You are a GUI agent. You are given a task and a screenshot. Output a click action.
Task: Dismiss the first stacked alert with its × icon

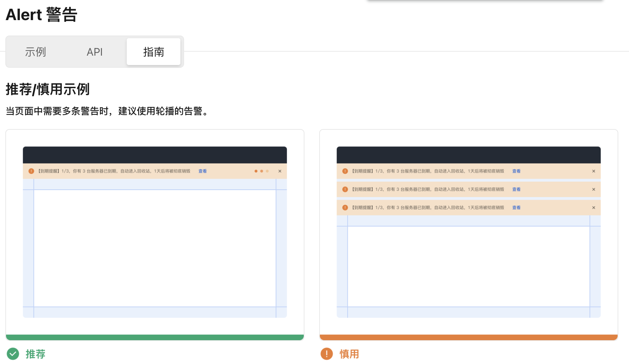click(593, 171)
